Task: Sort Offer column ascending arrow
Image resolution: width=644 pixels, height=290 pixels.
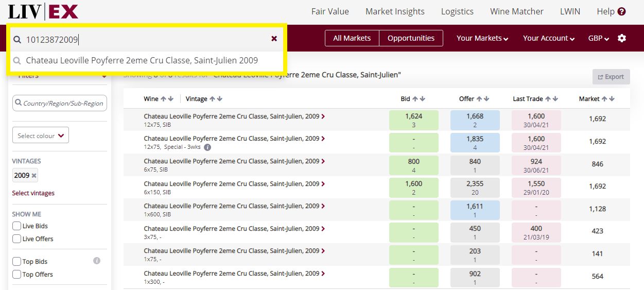Action: 479,99
